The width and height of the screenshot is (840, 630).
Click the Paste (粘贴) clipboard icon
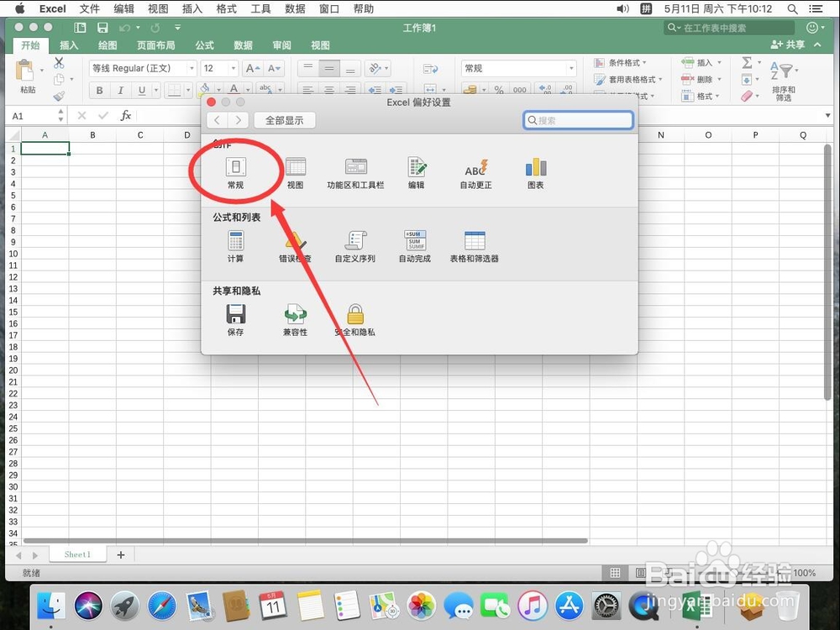[24, 72]
